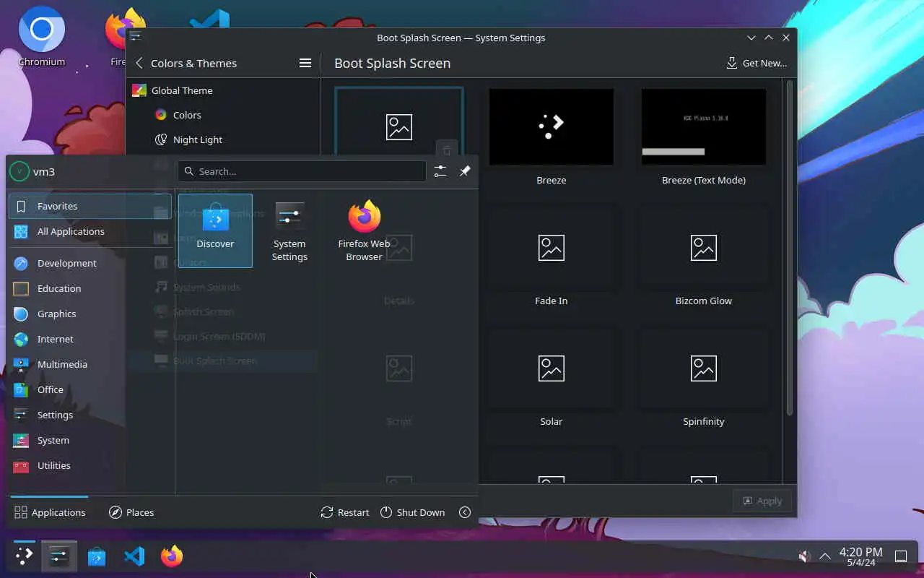This screenshot has height=578, width=924.
Task: Click the delete icon on first splash thumbnail
Action: tap(447, 150)
